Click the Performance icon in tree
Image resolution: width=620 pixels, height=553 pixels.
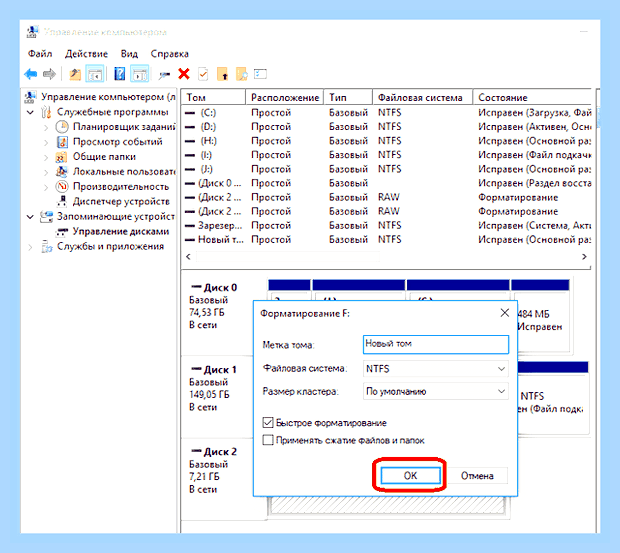(62, 186)
